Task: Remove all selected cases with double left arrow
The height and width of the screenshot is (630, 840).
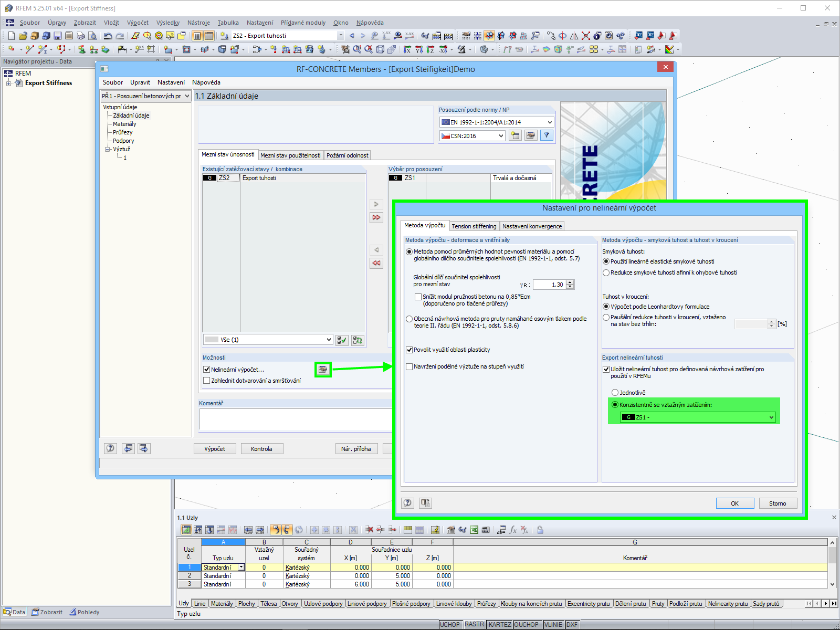Action: tap(376, 263)
